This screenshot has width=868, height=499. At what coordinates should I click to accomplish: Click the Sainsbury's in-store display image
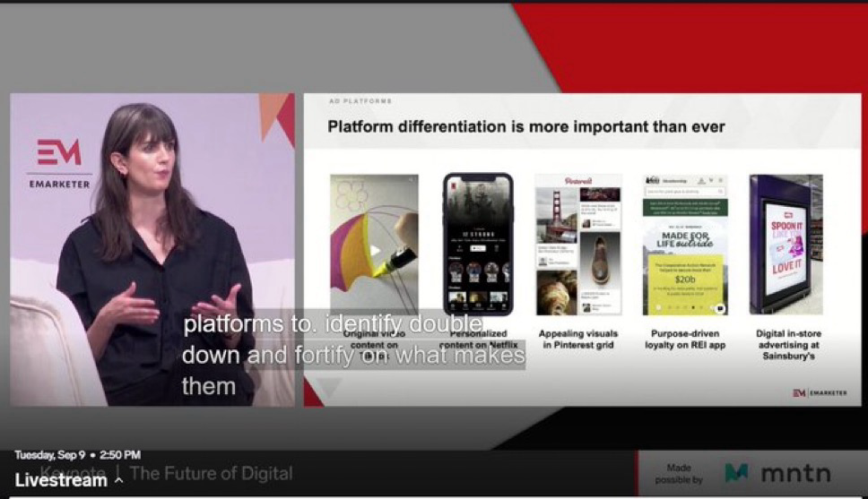tap(786, 245)
